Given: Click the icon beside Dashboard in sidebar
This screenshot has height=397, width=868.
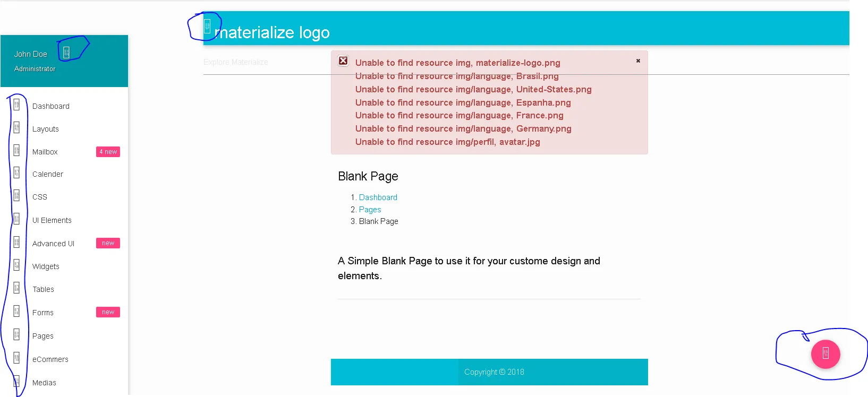Looking at the screenshot, I should point(16,105).
